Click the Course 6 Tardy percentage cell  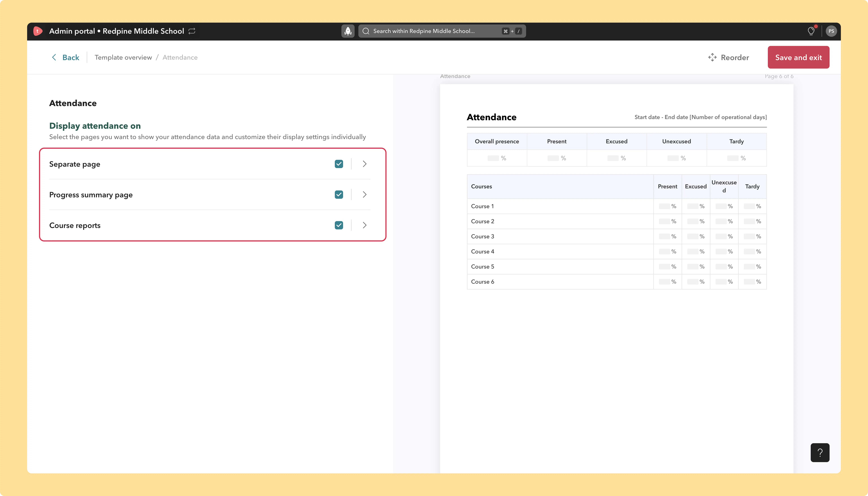pos(752,282)
